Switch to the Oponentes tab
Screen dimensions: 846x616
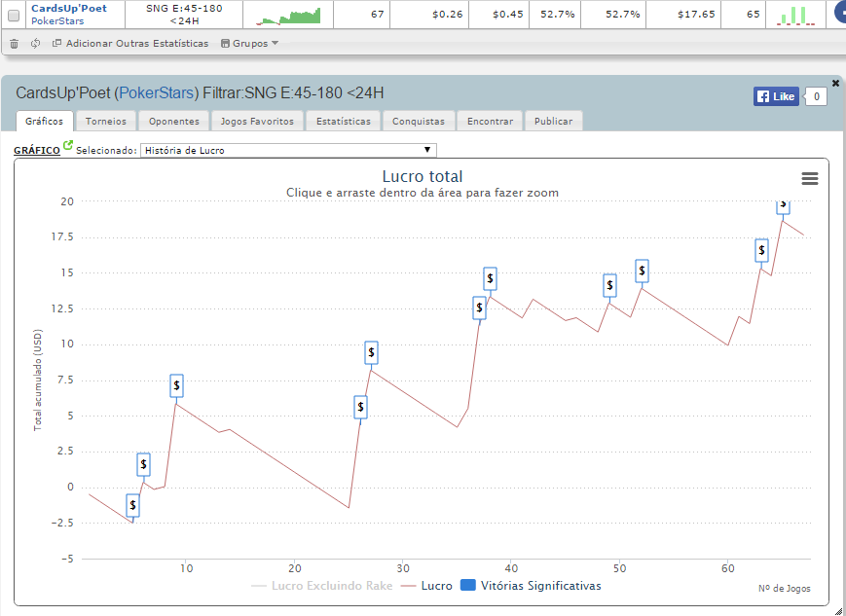click(173, 121)
